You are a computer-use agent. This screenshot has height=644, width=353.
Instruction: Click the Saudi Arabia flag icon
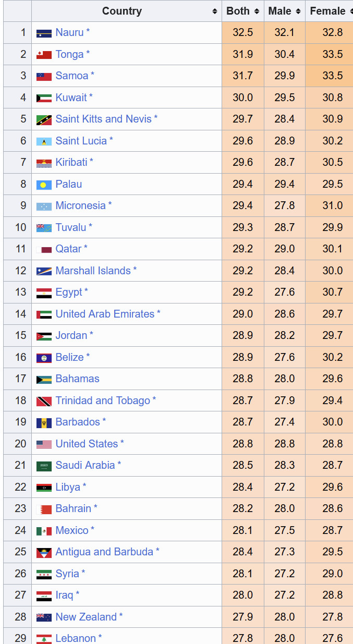point(44,466)
